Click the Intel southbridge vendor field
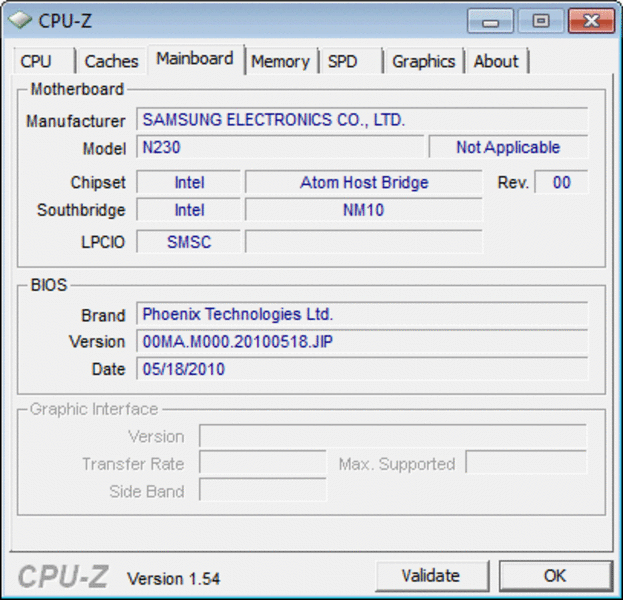The height and width of the screenshot is (600, 623). click(x=189, y=210)
